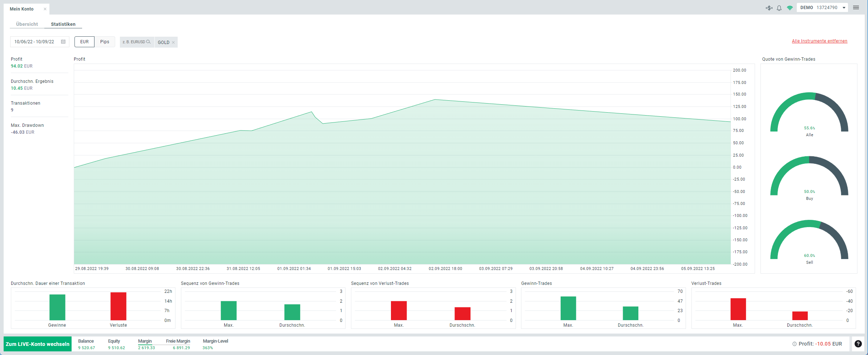Open the price alerts dollar icon
This screenshot has width=868, height=355.
pos(769,8)
